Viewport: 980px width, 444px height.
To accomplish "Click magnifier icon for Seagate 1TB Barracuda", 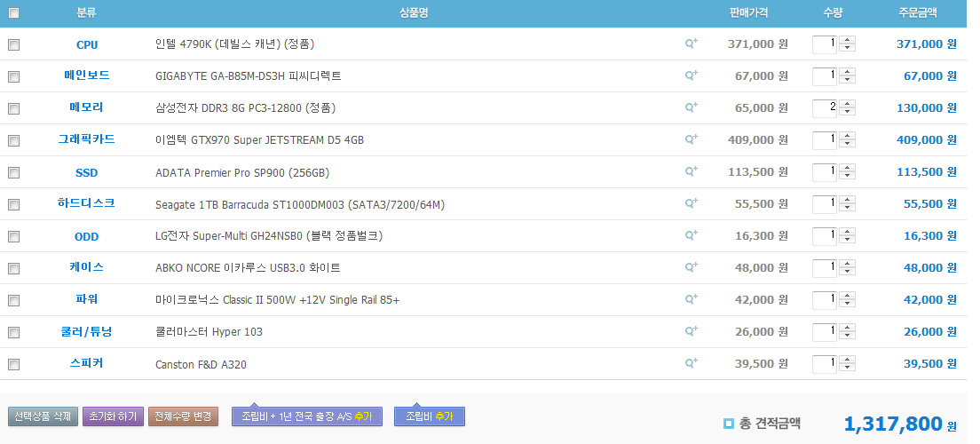I will (x=692, y=202).
